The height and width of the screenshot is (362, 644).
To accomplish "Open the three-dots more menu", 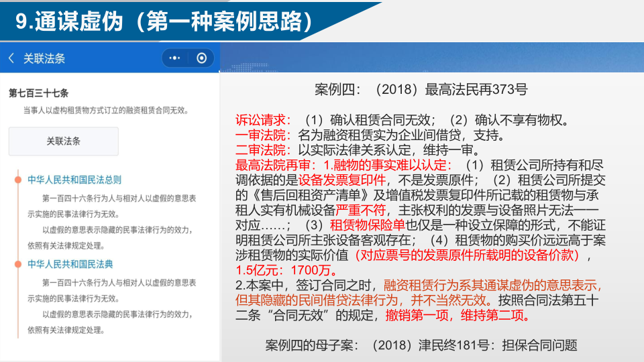I will click(174, 58).
